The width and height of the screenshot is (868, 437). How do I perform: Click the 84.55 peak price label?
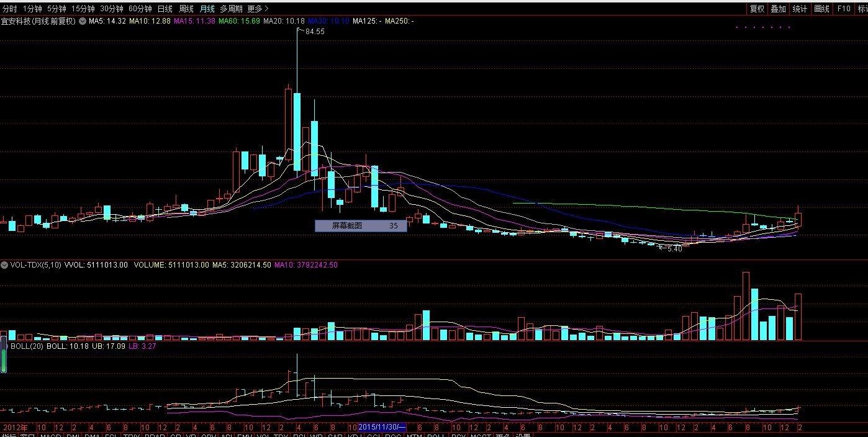315,32
